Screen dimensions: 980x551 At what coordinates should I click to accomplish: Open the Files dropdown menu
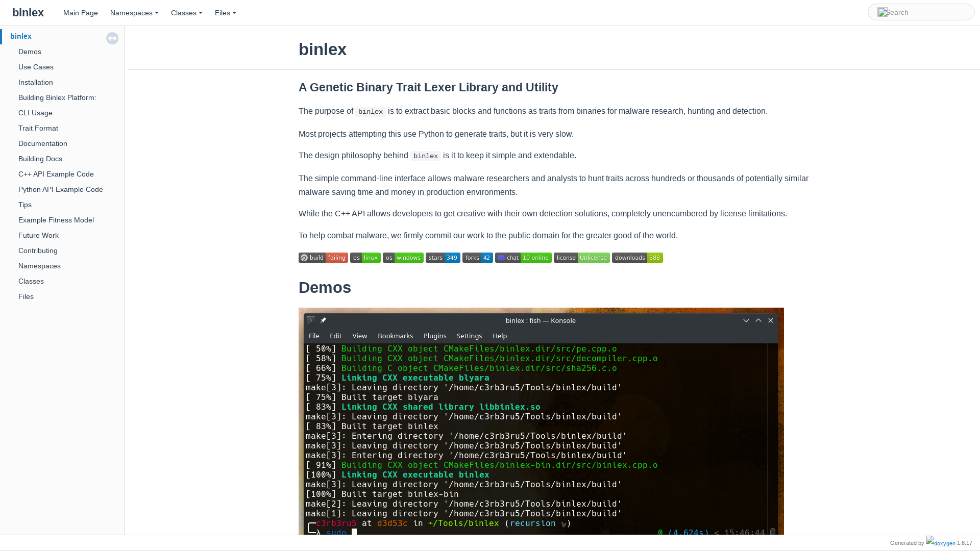[226, 13]
